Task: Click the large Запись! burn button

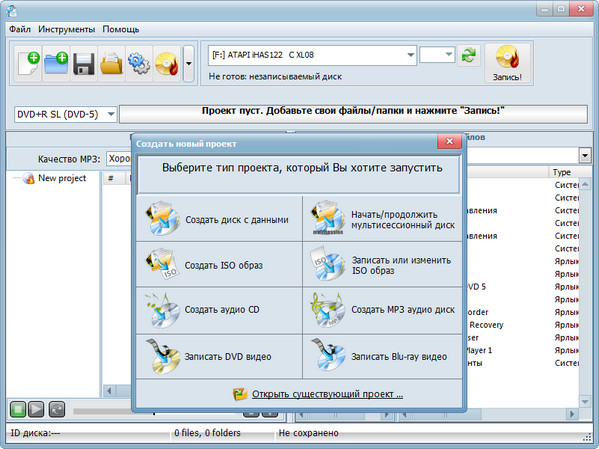Action: (507, 63)
